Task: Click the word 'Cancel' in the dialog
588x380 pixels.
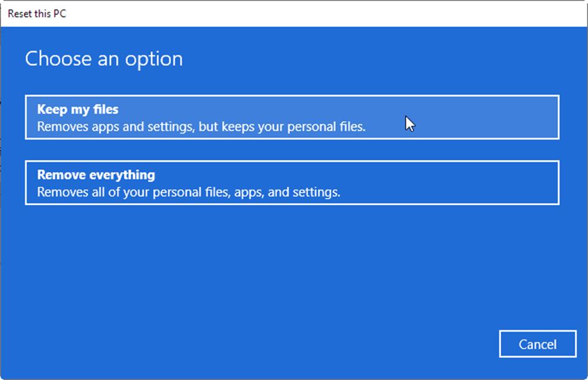Action: [538, 345]
